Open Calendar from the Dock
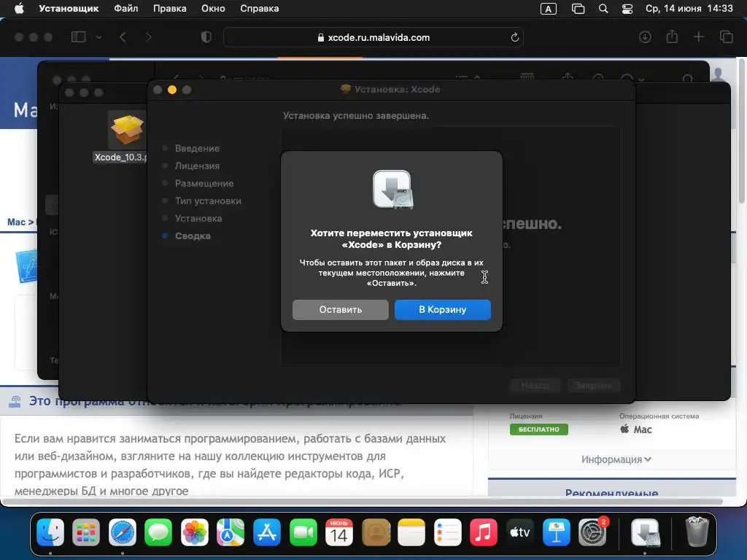This screenshot has height=560, width=747. pyautogui.click(x=339, y=532)
